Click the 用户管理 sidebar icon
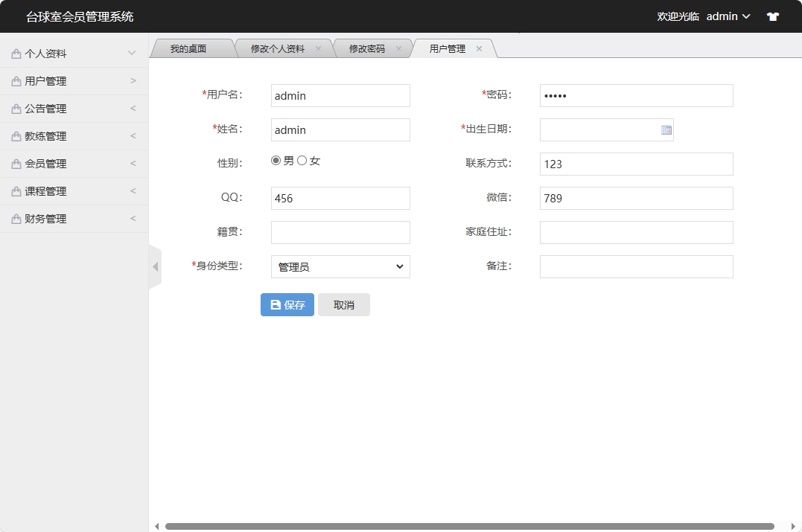The height and width of the screenshot is (532, 802). click(16, 80)
